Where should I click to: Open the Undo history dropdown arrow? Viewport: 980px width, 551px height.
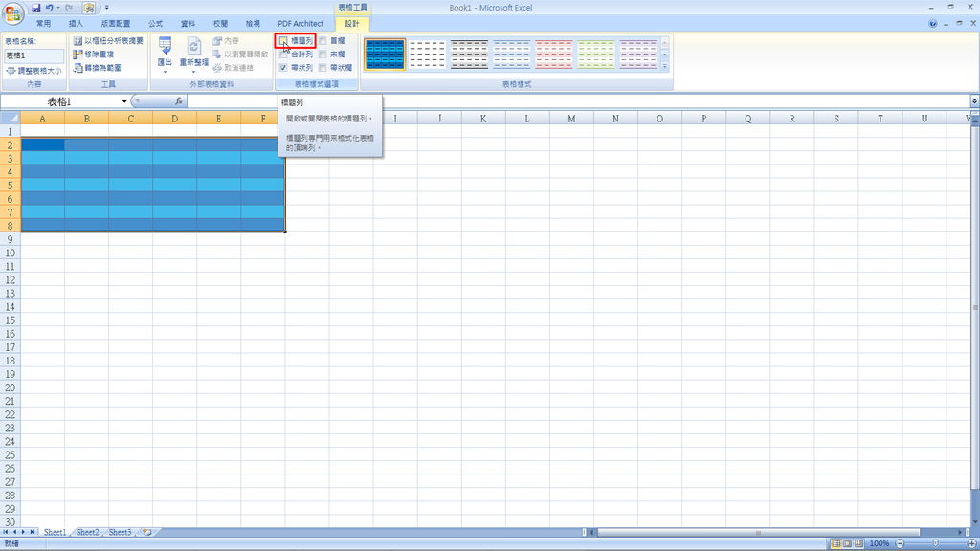[58, 8]
